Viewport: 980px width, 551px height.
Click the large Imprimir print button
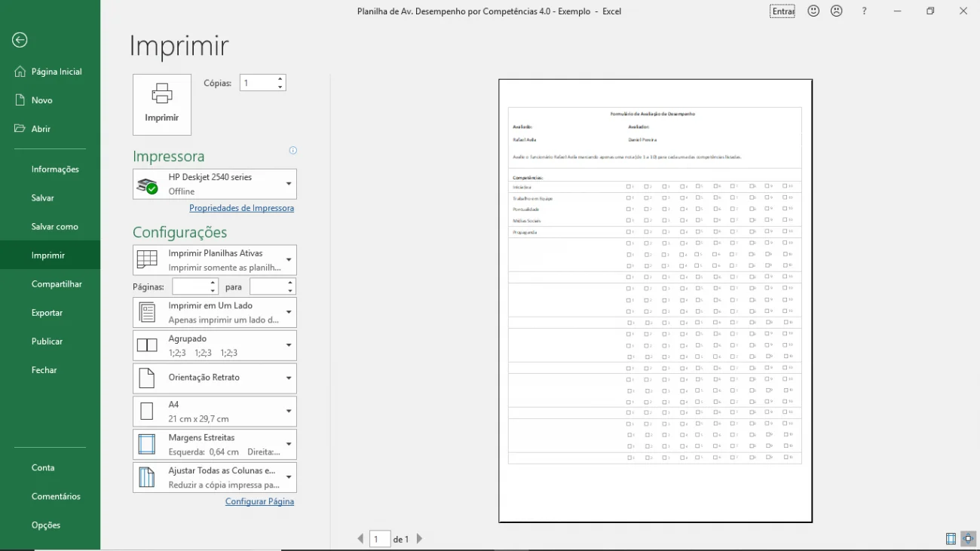[162, 105]
